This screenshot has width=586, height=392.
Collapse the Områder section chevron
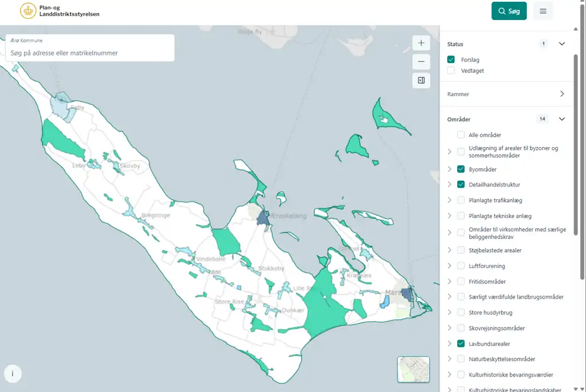(x=562, y=119)
